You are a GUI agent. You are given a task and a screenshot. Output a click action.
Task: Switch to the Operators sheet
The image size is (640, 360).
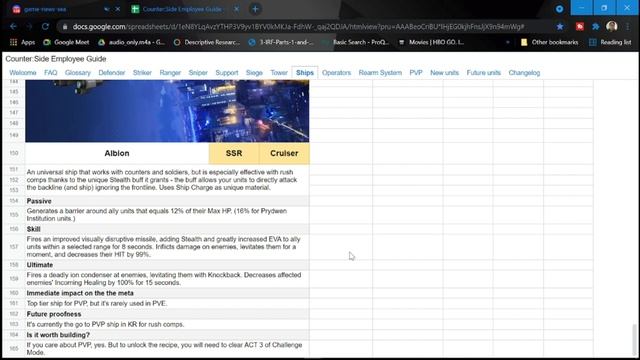pos(336,73)
